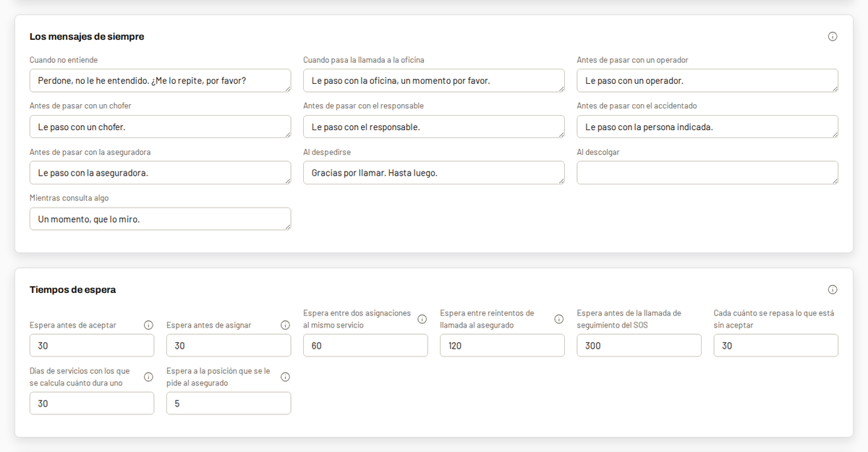Edit the 'Le paso con el responsable' box

[434, 127]
